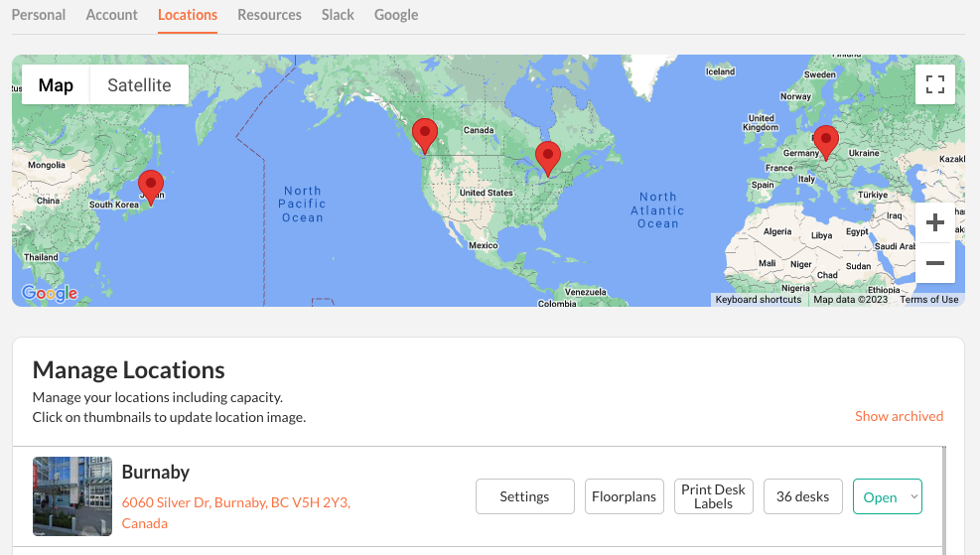Open Floorplans for Burnaby
This screenshot has height=555, width=980.
(x=624, y=496)
